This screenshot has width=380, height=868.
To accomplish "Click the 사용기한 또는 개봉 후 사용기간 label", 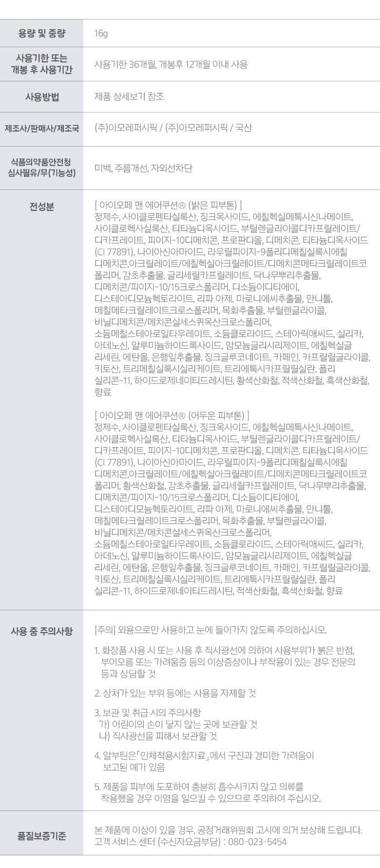I will (x=41, y=64).
